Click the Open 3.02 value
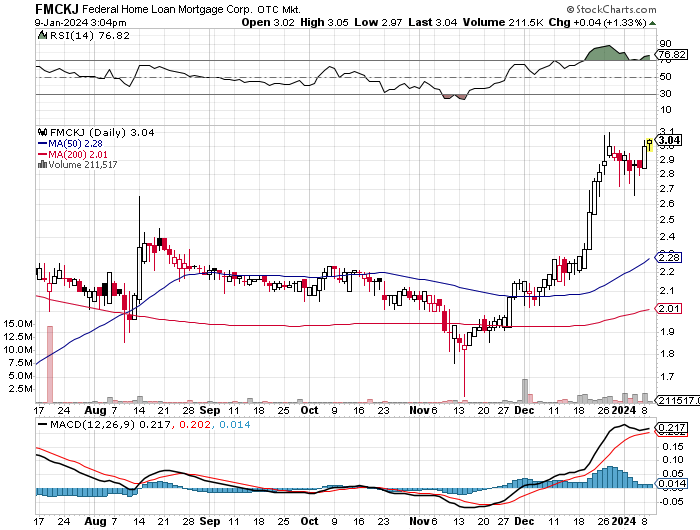 tap(268, 22)
